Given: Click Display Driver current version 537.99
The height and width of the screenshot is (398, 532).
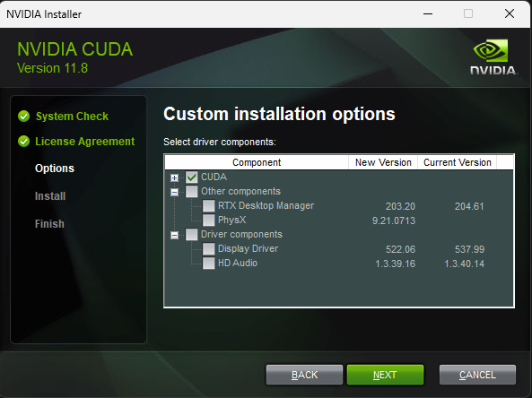Looking at the screenshot, I should (x=469, y=249).
